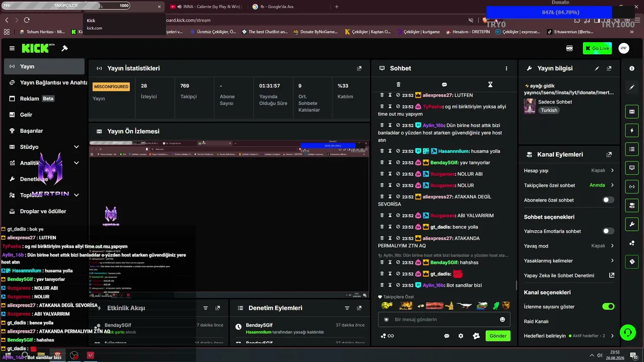Image resolution: width=644 pixels, height=362 pixels.
Task: Expand the Analitik section chevron
Action: click(x=76, y=163)
